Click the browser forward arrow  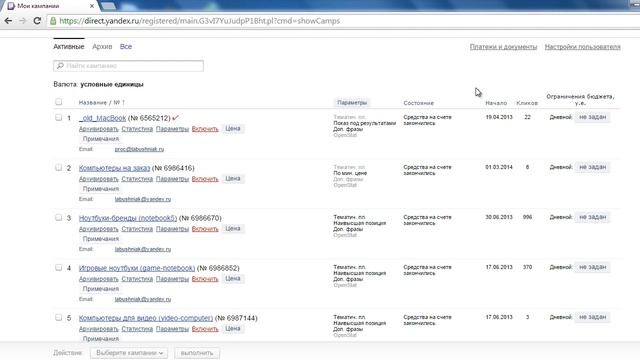[x=22, y=21]
